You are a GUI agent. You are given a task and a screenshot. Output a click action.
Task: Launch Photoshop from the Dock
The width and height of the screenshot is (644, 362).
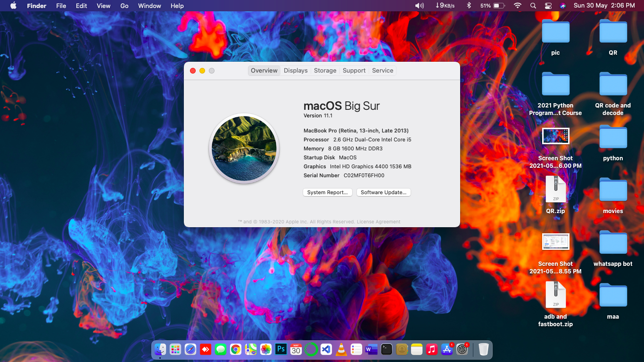pos(281,349)
